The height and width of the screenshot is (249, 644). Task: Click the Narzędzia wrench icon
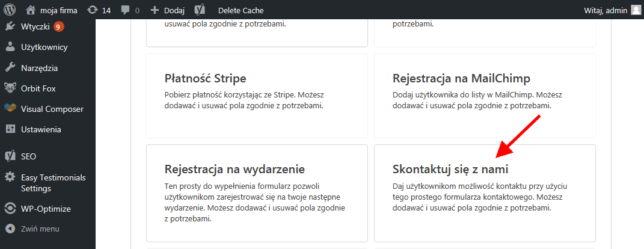[x=10, y=68]
